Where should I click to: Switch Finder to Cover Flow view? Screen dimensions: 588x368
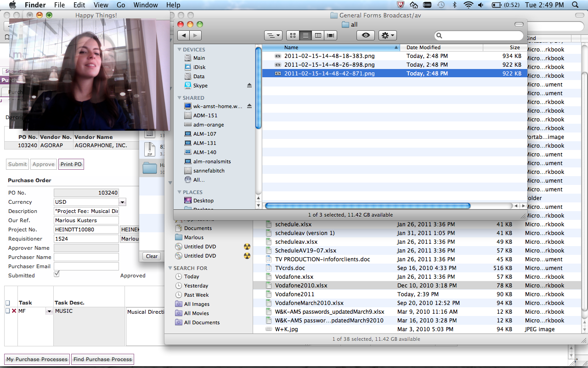[330, 35]
